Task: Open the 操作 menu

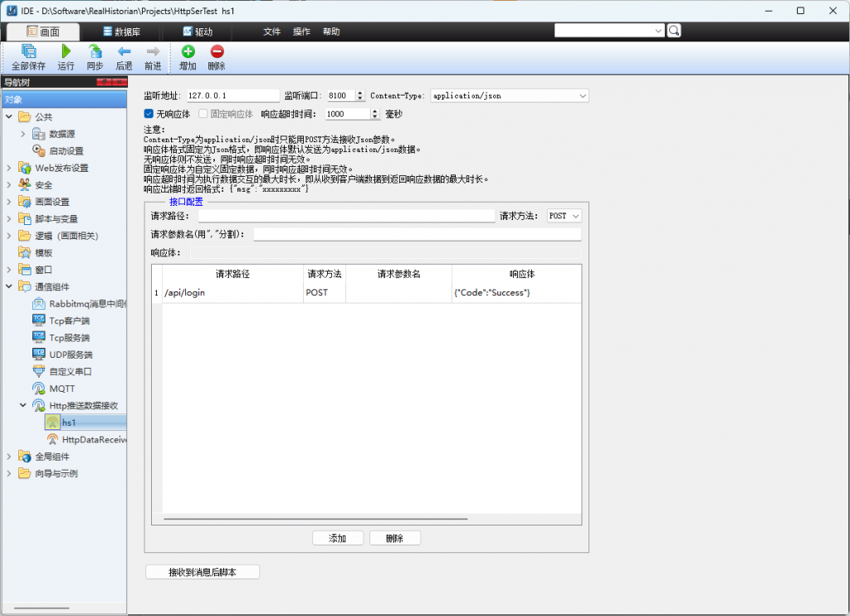Action: (x=301, y=32)
